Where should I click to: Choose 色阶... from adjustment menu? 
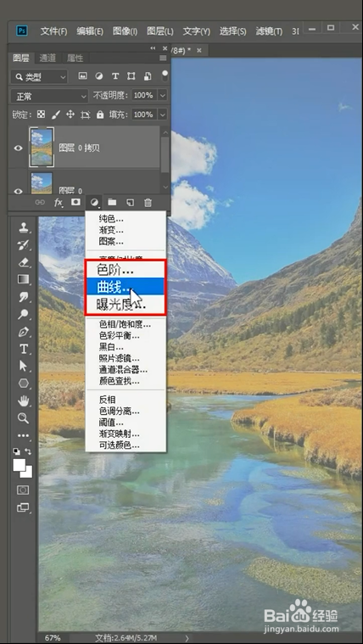125,270
